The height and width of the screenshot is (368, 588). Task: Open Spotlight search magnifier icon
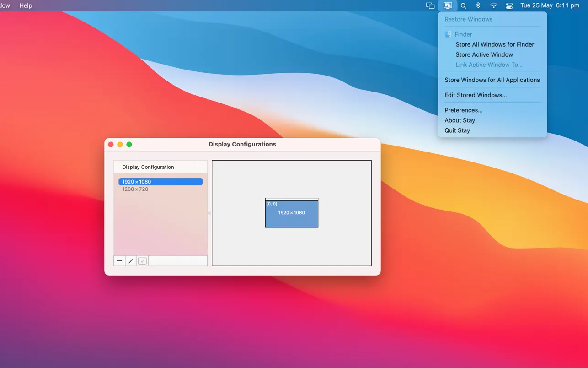[463, 5]
